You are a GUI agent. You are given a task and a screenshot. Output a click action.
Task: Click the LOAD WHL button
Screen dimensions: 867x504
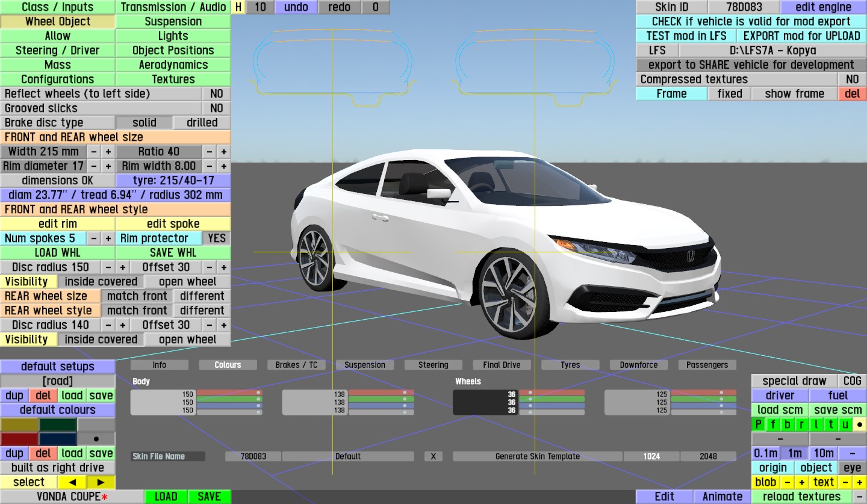click(x=58, y=253)
